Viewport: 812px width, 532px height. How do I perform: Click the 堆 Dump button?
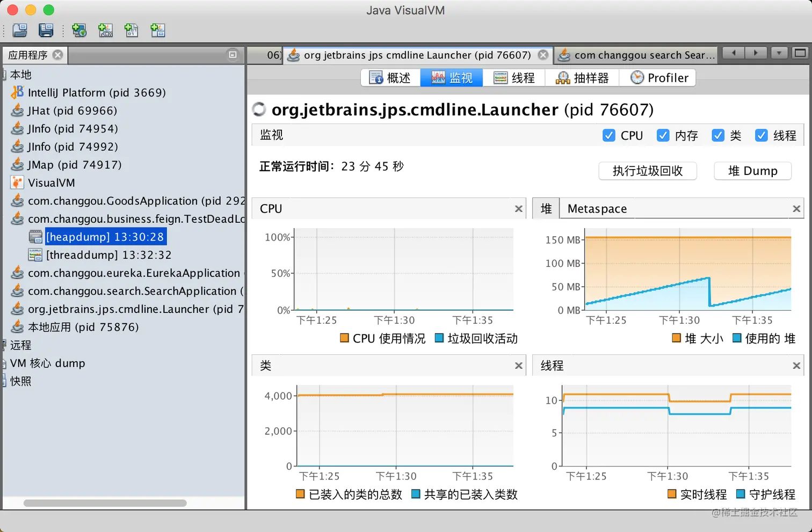pos(752,171)
